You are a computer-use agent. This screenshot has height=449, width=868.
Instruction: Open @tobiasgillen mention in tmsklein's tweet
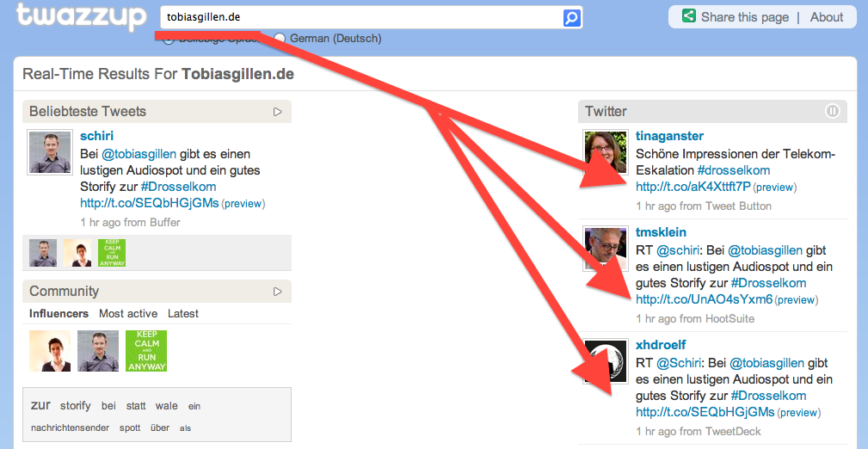(x=765, y=250)
